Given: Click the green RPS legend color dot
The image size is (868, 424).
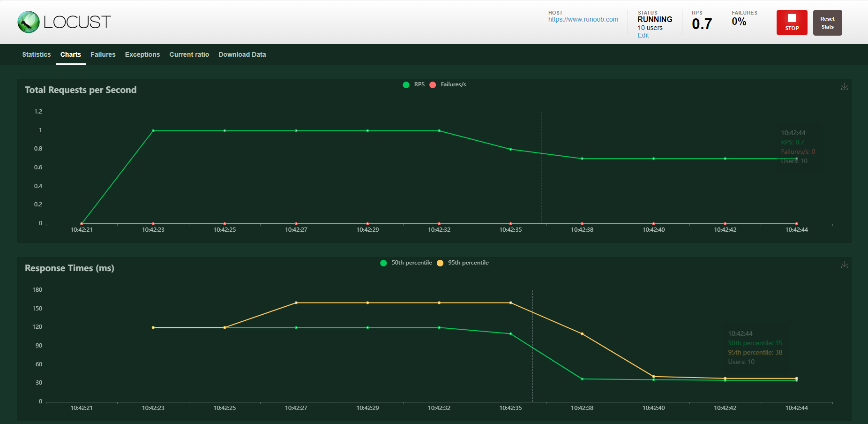Looking at the screenshot, I should click(406, 85).
